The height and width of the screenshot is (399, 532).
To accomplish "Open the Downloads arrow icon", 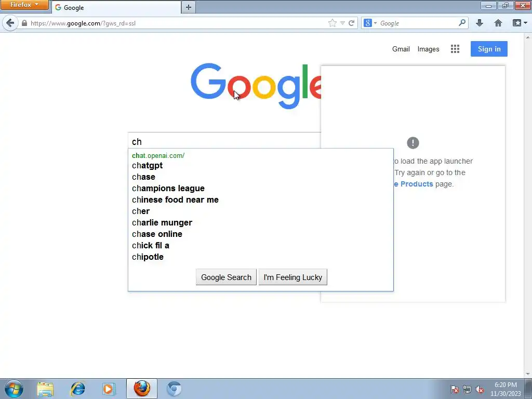I will [x=480, y=23].
